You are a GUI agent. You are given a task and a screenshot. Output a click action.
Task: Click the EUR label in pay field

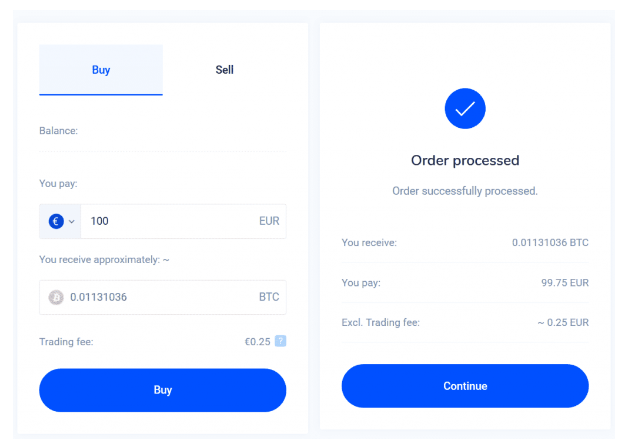[x=269, y=221]
